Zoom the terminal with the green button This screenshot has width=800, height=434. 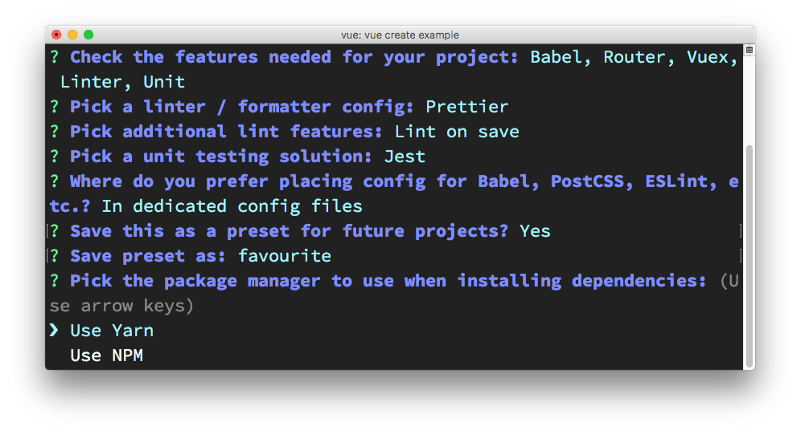tap(88, 35)
